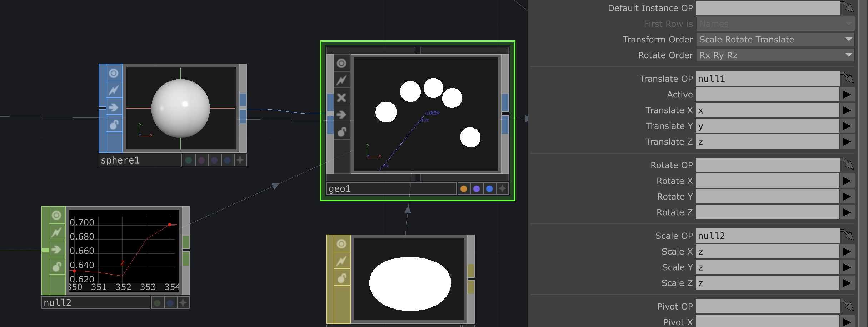Select the null2 channel graph viewer
Image resolution: width=868 pixels, height=327 pixels.
click(124, 251)
